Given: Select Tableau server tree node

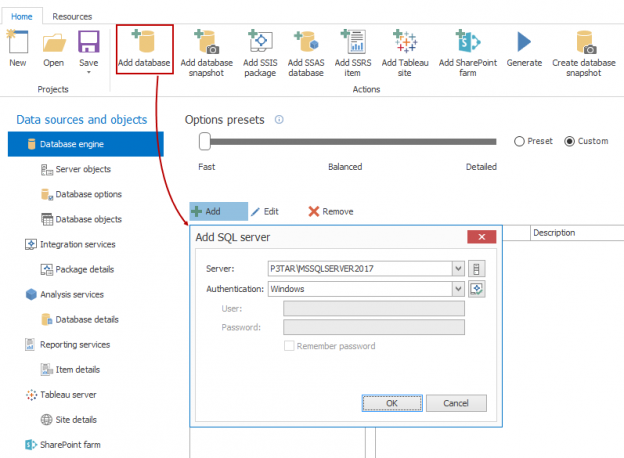Looking at the screenshot, I should click(61, 395).
